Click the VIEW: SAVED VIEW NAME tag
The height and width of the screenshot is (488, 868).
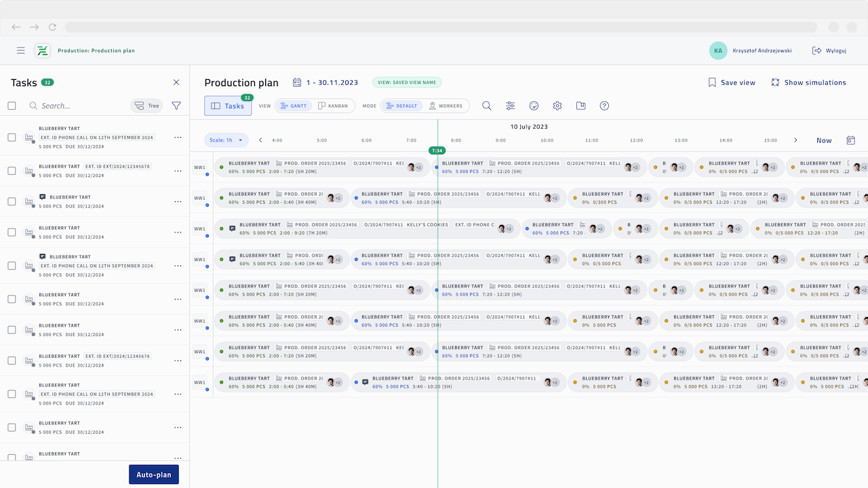coord(407,83)
